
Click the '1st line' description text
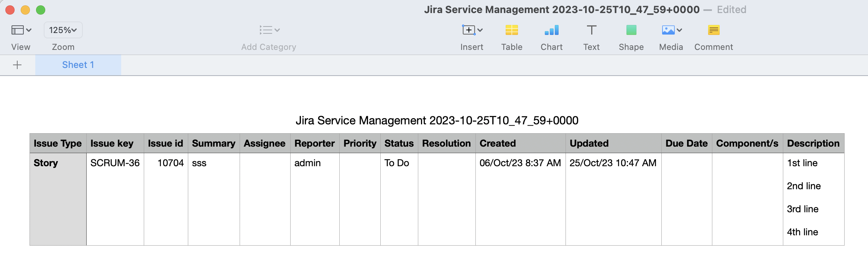802,163
